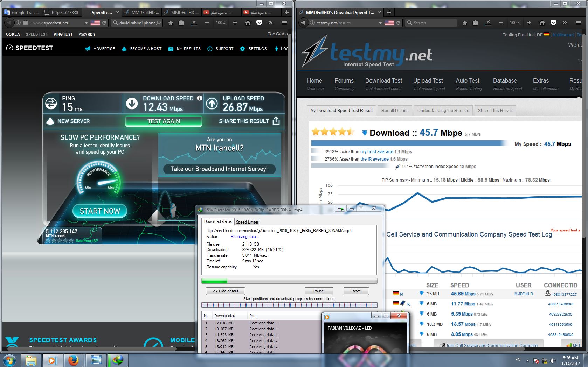Image resolution: width=588 pixels, height=367 pixels.
Task: Click the connections progress segment bar
Action: (289, 305)
